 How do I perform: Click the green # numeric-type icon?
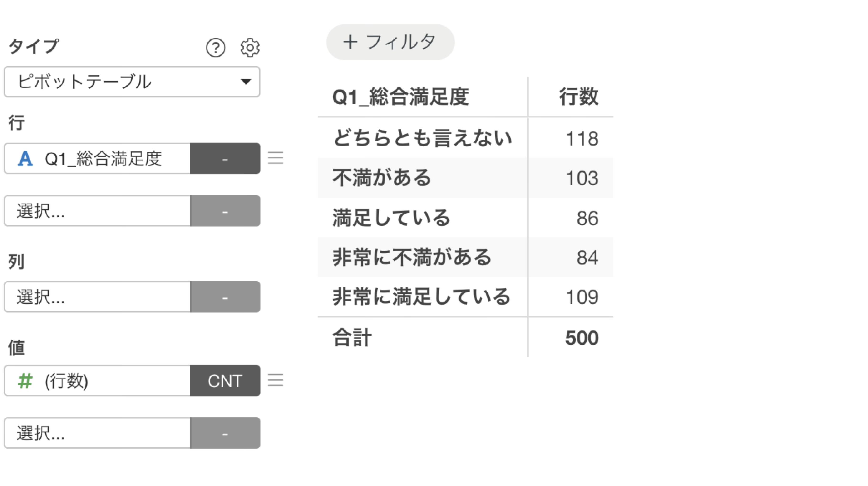click(25, 381)
